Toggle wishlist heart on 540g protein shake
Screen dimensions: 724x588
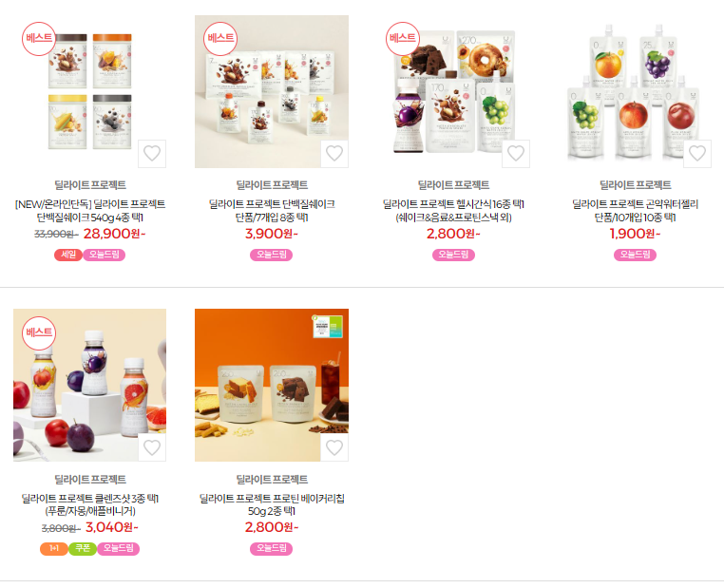(152, 154)
